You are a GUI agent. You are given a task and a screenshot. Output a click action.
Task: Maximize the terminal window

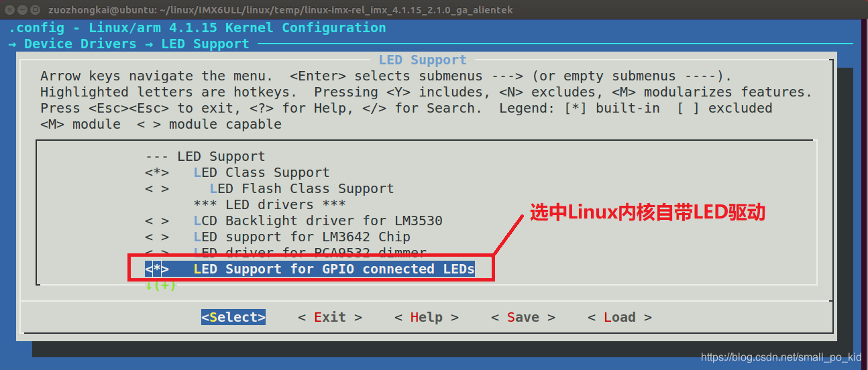coord(34,10)
